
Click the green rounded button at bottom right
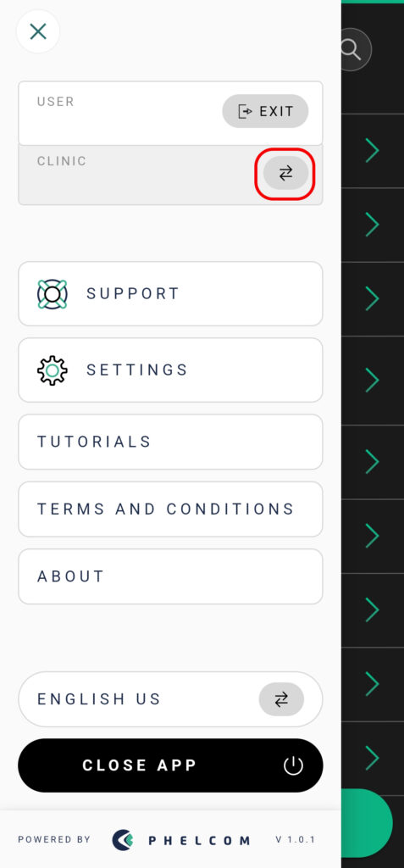click(367, 823)
